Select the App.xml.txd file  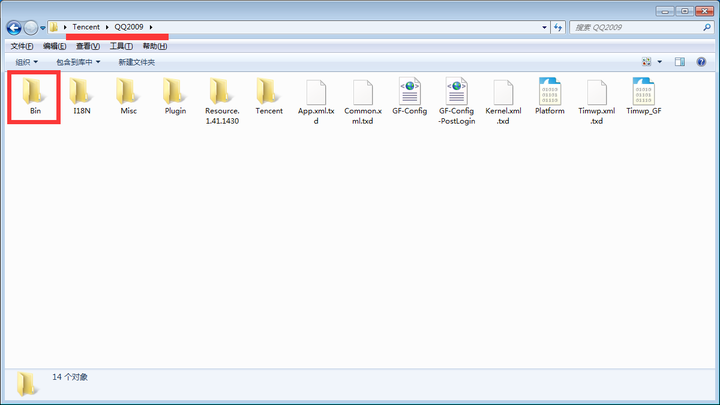tap(315, 101)
